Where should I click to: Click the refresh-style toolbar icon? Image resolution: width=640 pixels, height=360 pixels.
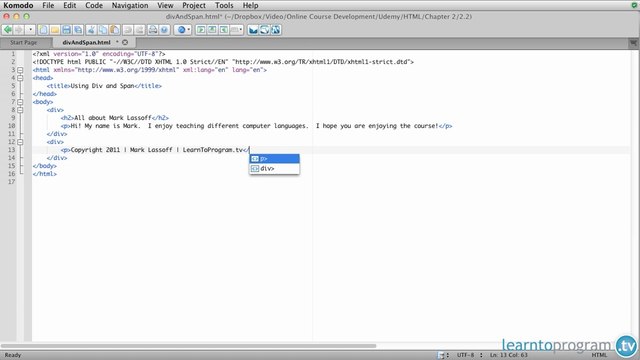[264, 30]
